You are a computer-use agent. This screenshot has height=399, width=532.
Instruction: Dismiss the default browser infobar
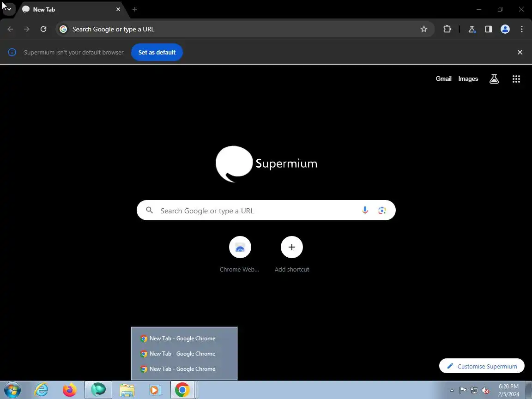tap(520, 52)
